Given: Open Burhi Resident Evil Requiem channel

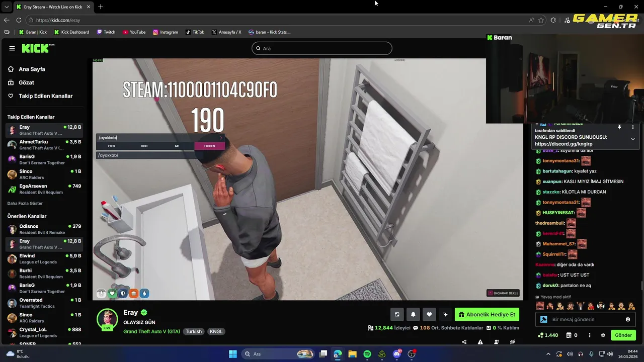Looking at the screenshot, I should click(44, 274).
